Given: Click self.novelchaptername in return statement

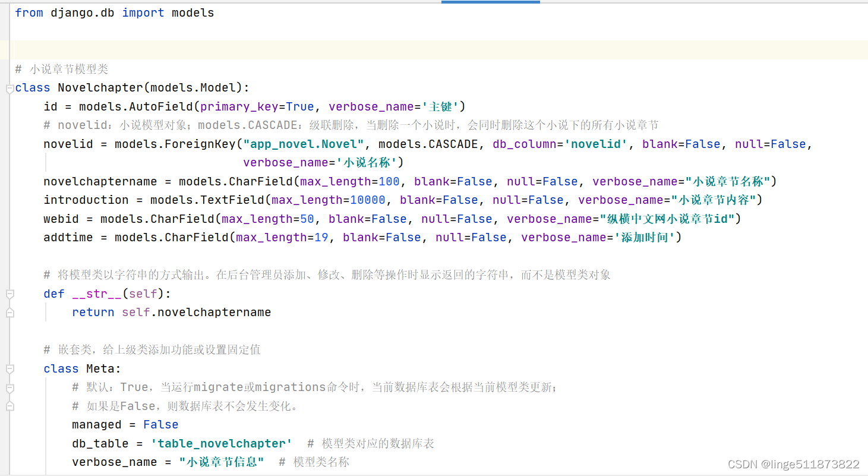Looking at the screenshot, I should pos(197,312).
